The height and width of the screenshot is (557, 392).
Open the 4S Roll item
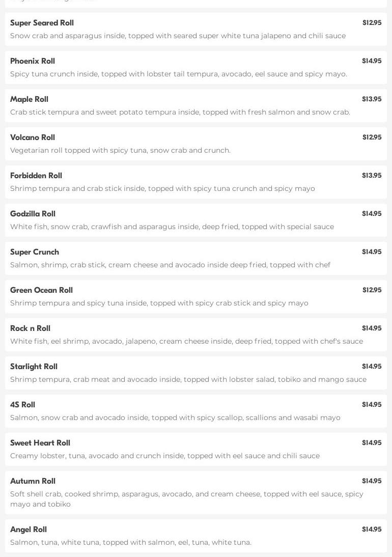[x=22, y=405]
